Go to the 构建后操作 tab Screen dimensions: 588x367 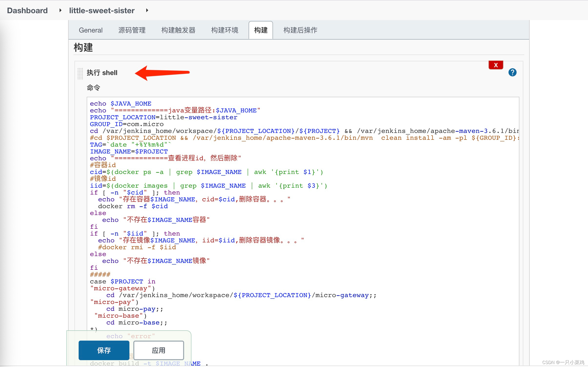[300, 30]
